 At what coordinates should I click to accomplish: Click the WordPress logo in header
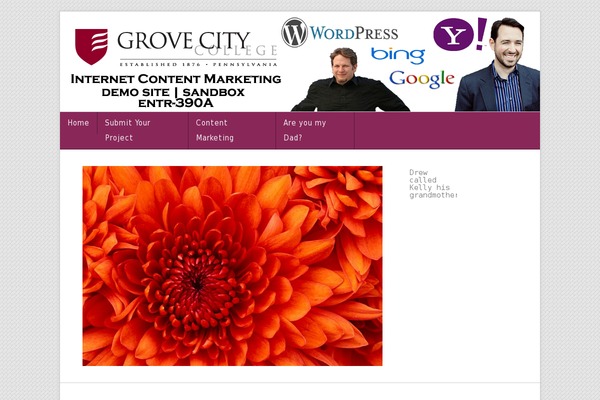click(x=340, y=33)
